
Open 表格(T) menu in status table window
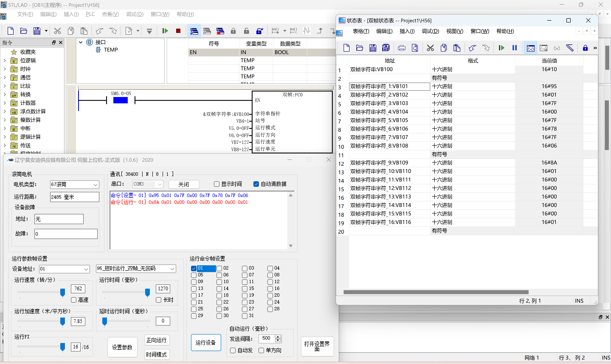[x=361, y=31]
